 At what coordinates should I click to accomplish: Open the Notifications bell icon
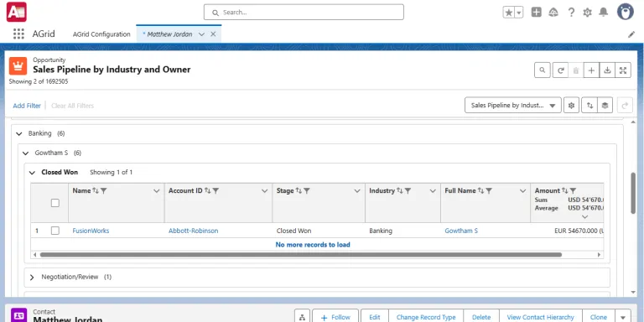click(x=604, y=13)
